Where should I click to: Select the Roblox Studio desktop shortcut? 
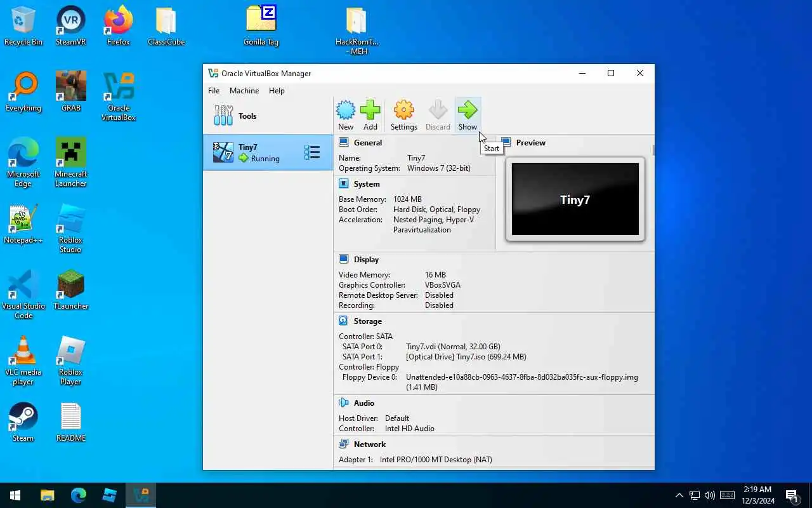(71, 229)
